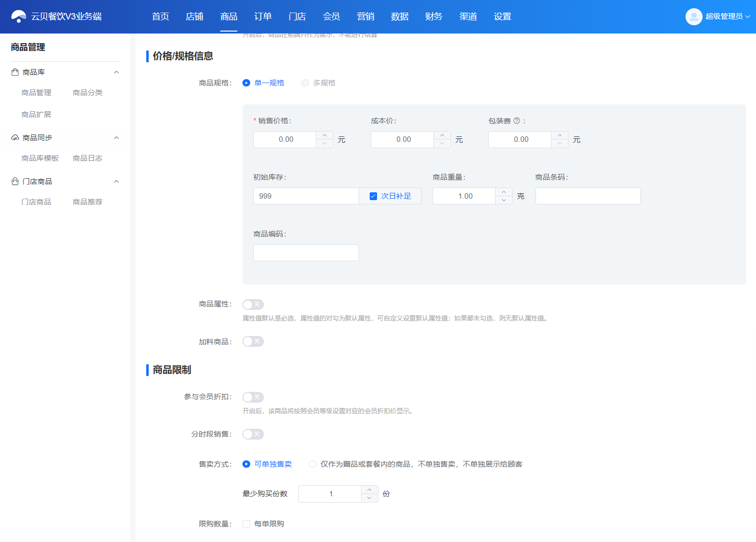Increase 最少购买份数 using up arrow
The height and width of the screenshot is (542, 756).
point(369,490)
